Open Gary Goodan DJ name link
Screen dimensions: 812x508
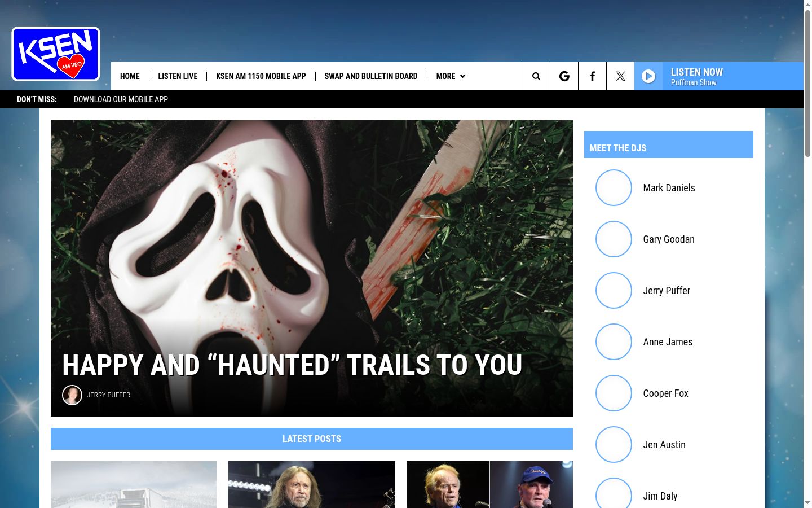pos(669,239)
